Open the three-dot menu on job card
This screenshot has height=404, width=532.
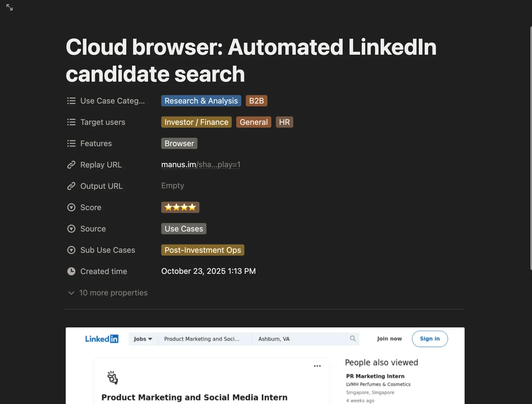(317, 366)
